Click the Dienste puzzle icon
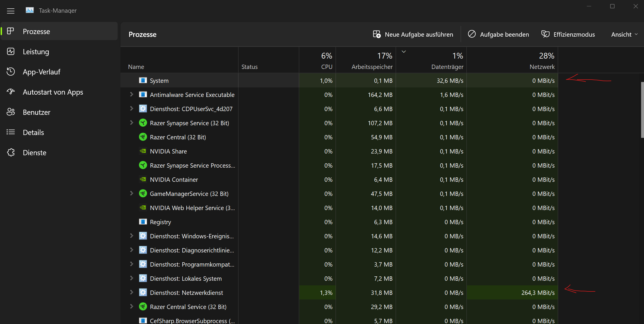The width and height of the screenshot is (644, 324). click(11, 152)
